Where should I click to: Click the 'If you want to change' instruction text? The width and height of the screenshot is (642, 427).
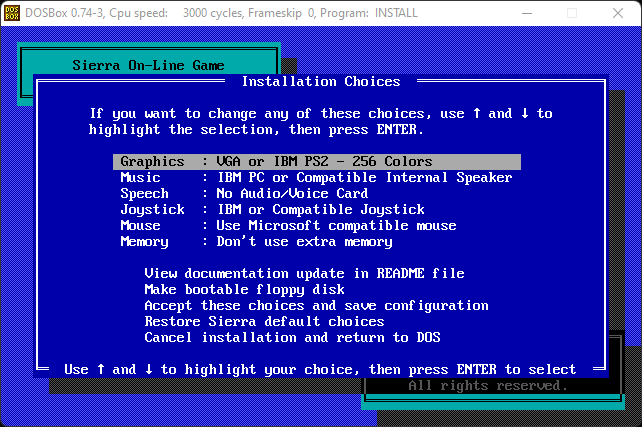(x=321, y=122)
